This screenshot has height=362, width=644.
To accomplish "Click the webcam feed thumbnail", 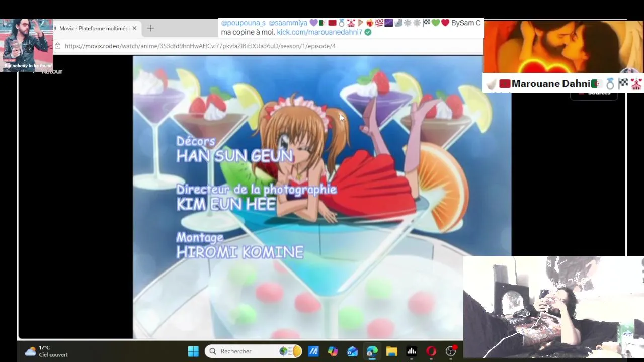I will pos(553,307).
